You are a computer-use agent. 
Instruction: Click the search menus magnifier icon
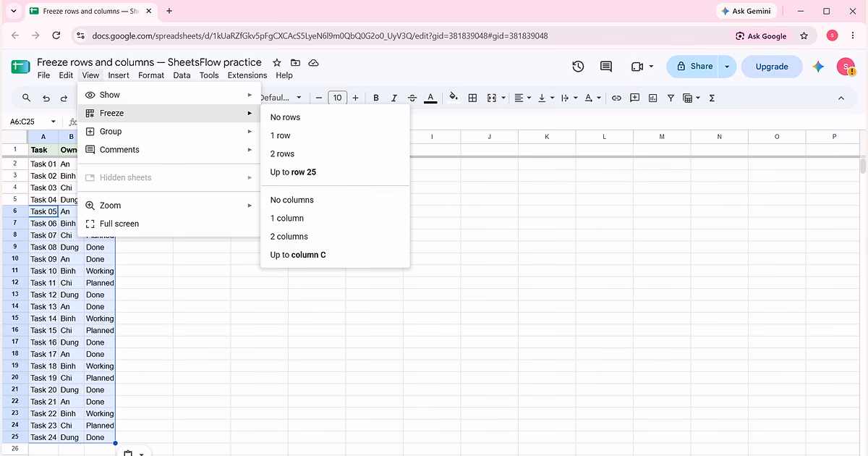point(27,98)
